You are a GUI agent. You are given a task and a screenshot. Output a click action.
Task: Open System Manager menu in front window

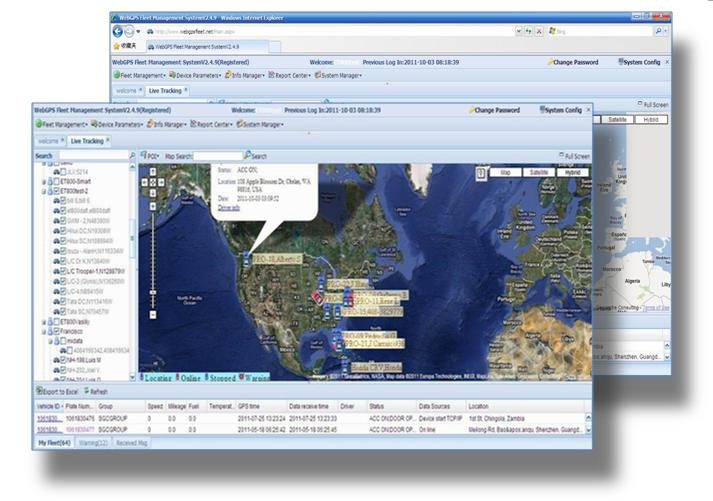point(260,124)
